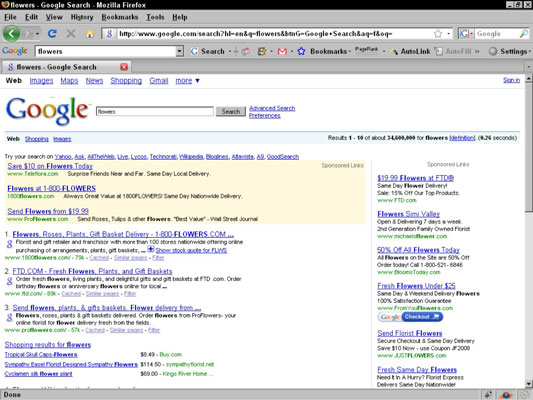Screen dimensions: 533x400
Task: Click the colorful button icon left of Gmail on toolbar
Action: pos(262,51)
